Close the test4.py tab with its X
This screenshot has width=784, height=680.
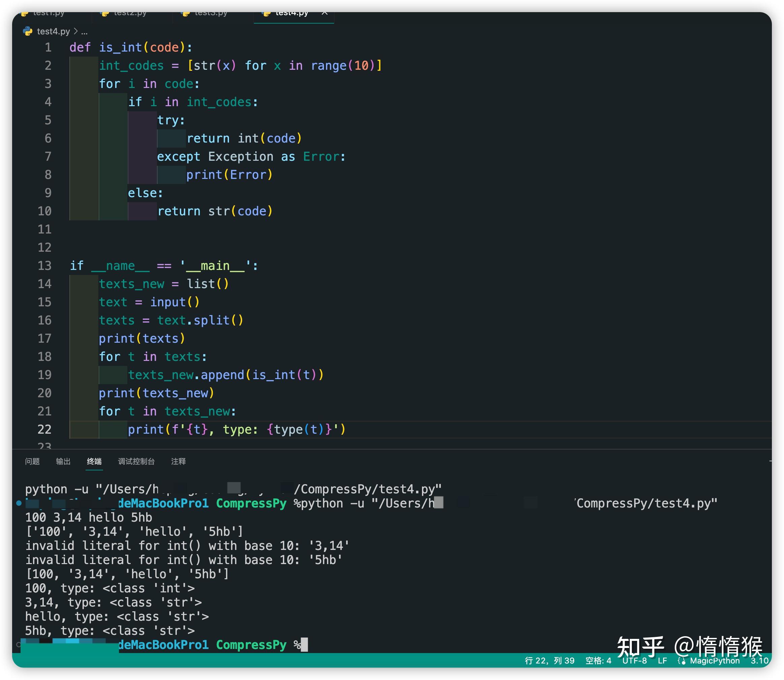(324, 14)
